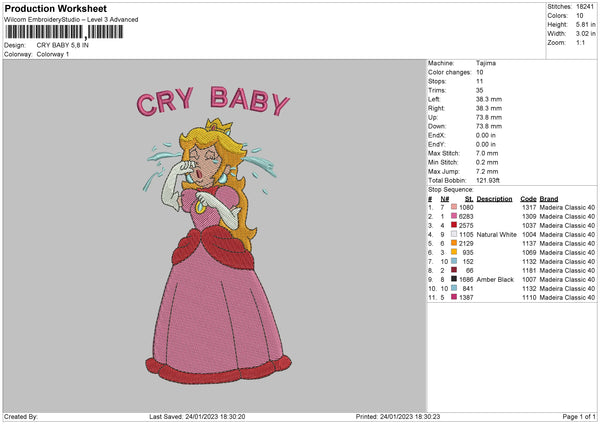Viewport: 600px width, 424px height.
Task: Click the Stop Sequence label
Action: click(x=450, y=189)
